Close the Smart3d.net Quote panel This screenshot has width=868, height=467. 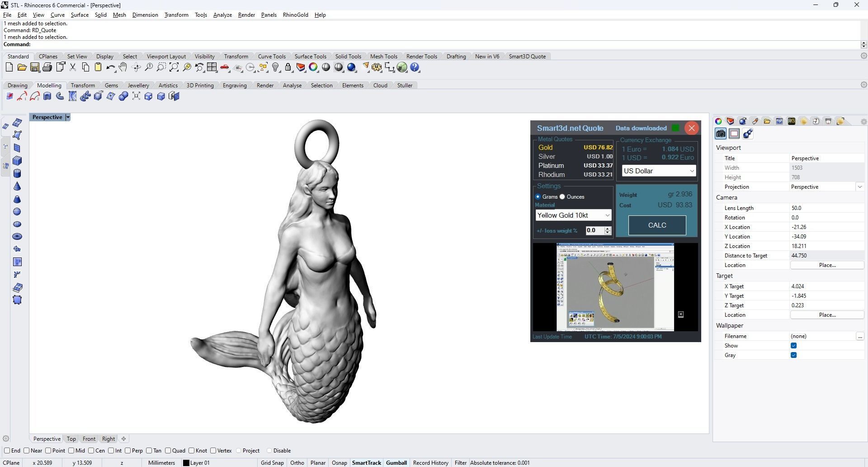tap(691, 128)
